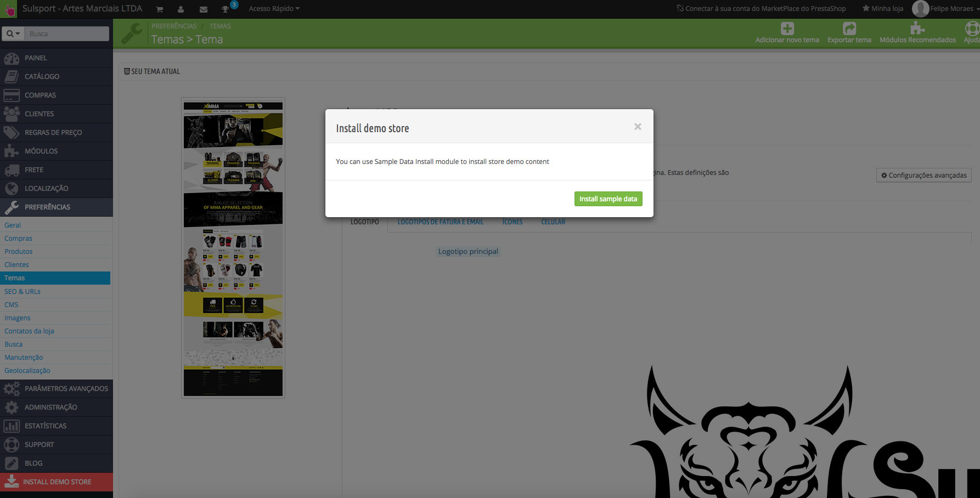Switch to Logotipos de Fatura e Email tab
This screenshot has height=498, width=980.
pos(441,222)
